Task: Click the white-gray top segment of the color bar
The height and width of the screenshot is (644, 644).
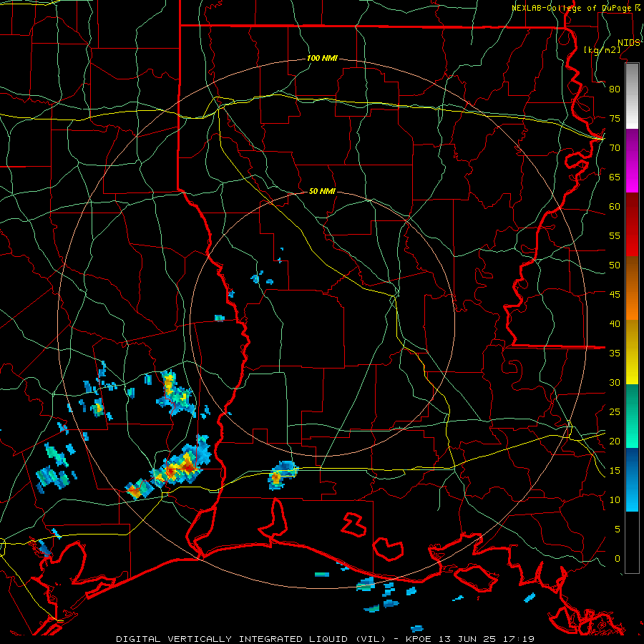Action: (x=632, y=96)
